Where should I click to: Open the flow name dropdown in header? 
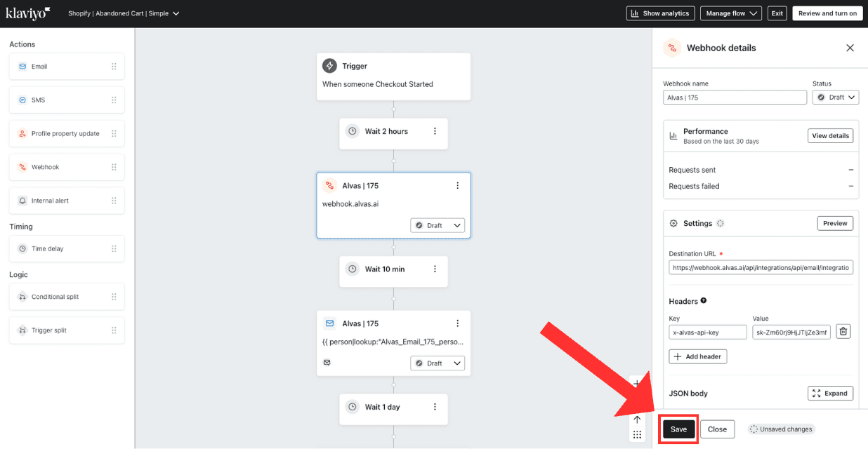[x=124, y=13]
